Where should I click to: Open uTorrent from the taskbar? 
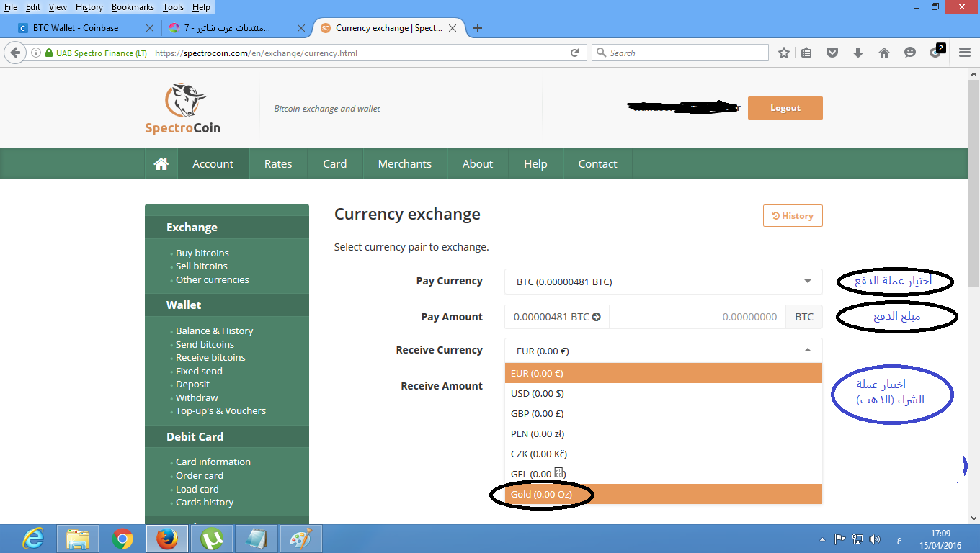point(212,539)
